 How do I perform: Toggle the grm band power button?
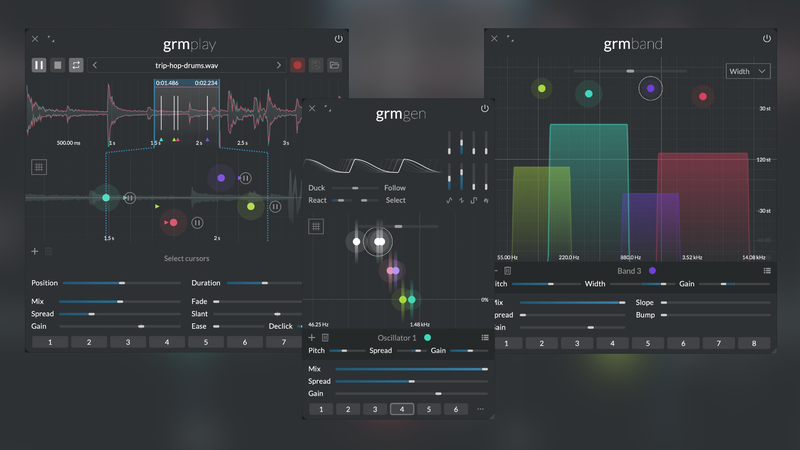pos(767,39)
